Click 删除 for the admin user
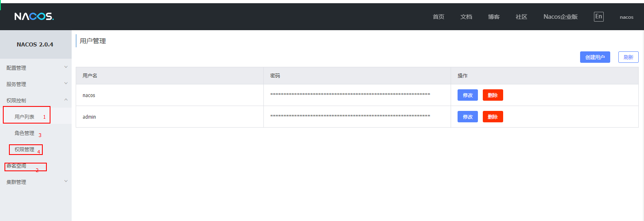This screenshot has width=644, height=221. pyautogui.click(x=493, y=117)
